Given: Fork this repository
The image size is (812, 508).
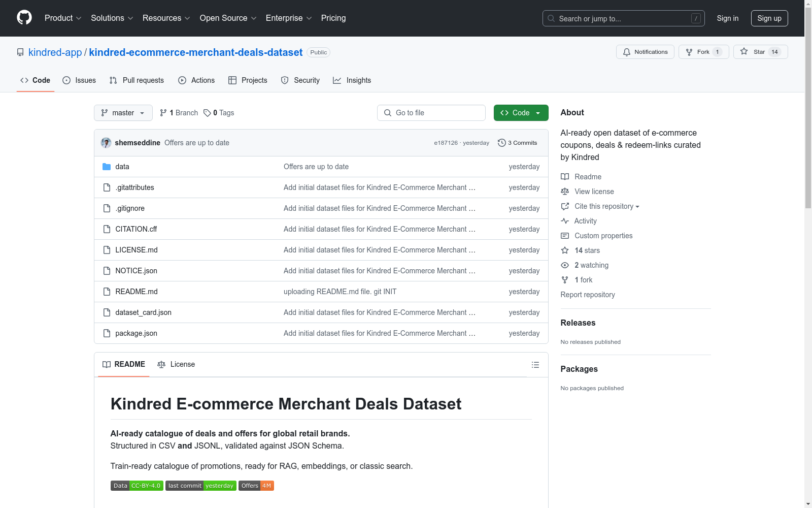Looking at the screenshot, I should click(x=704, y=52).
